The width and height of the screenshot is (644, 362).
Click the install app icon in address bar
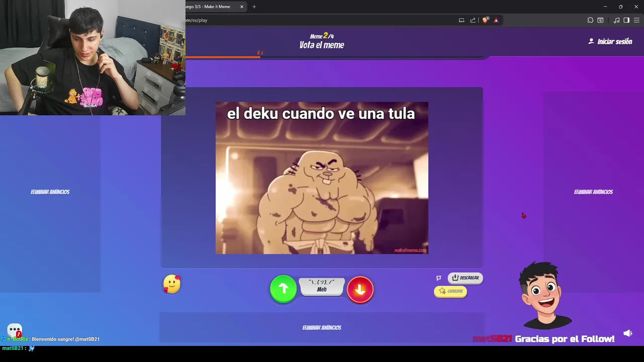point(461,20)
